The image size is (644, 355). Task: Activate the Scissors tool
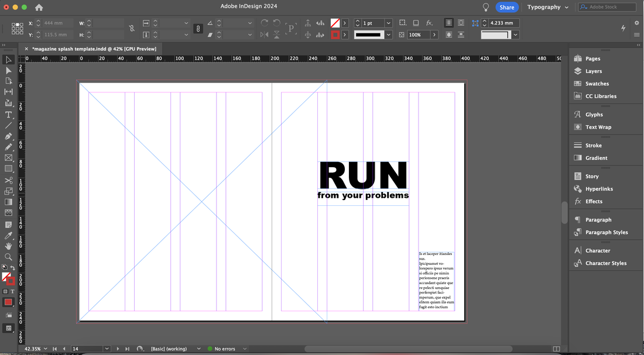[x=8, y=181]
